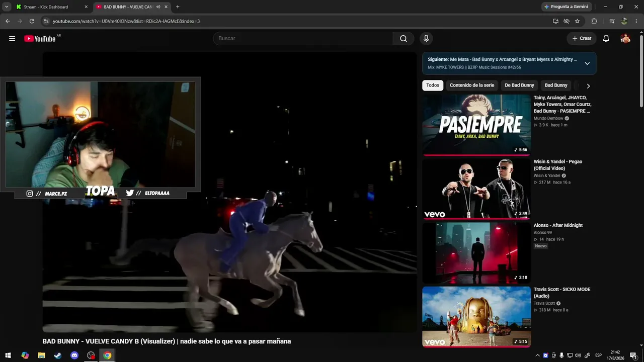
Task: Click the ESP language indicator
Action: click(x=599, y=355)
